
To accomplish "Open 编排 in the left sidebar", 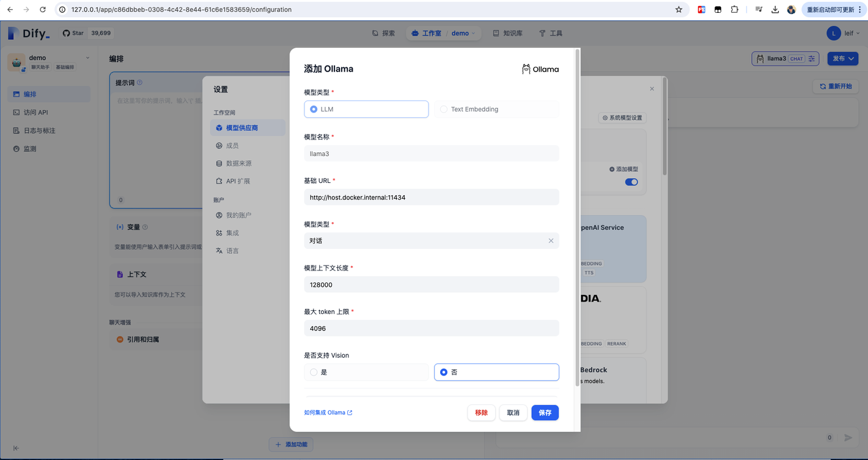I will tap(49, 94).
